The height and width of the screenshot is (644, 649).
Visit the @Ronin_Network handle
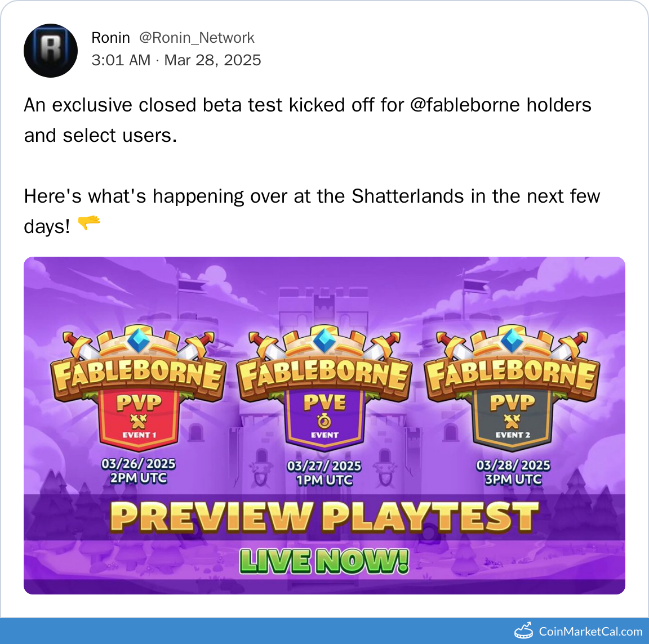[197, 38]
